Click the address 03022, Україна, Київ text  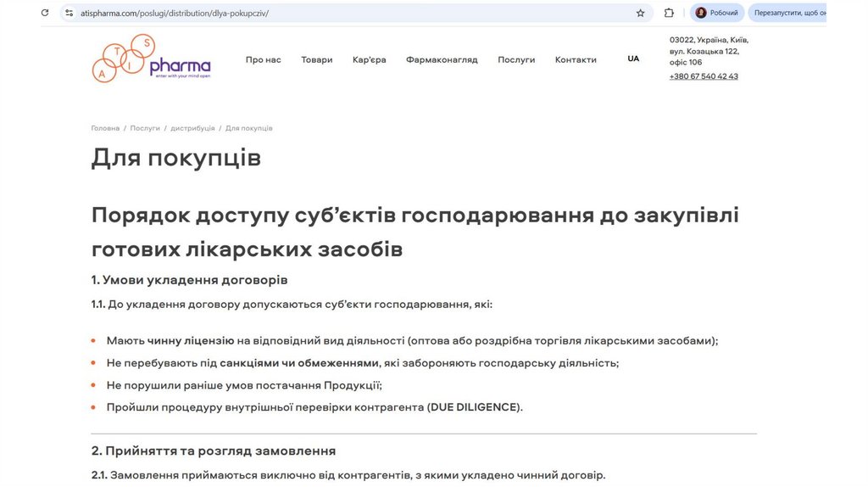point(709,51)
